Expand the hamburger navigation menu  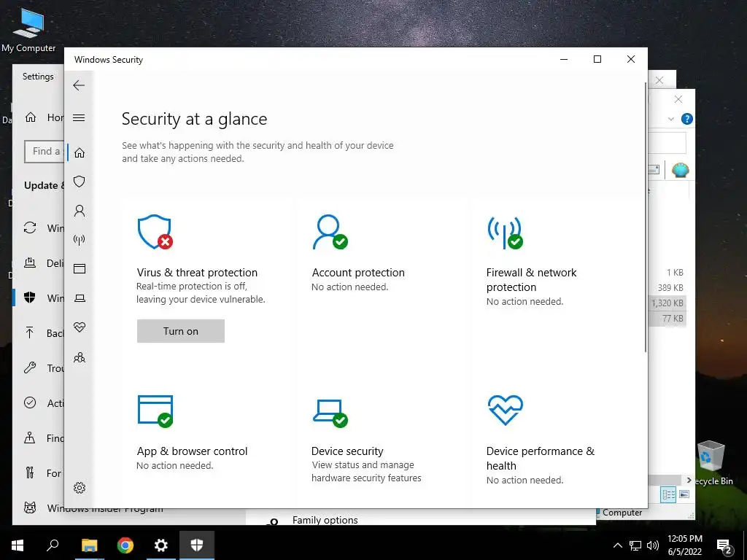[79, 117]
